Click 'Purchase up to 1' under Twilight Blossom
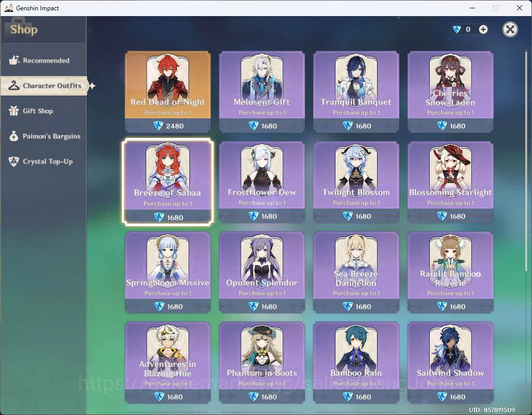 tap(356, 203)
